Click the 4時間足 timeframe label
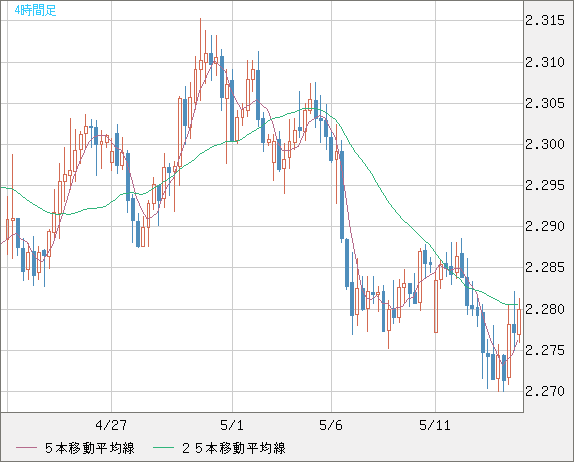 (x=36, y=10)
